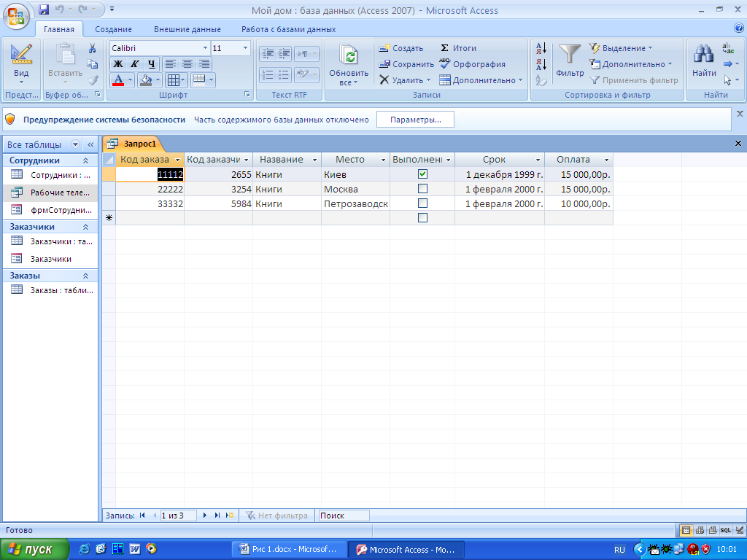This screenshot has height=560, width=747.
Task: Check Выполнено checkbox in new record row
Action: point(422,217)
